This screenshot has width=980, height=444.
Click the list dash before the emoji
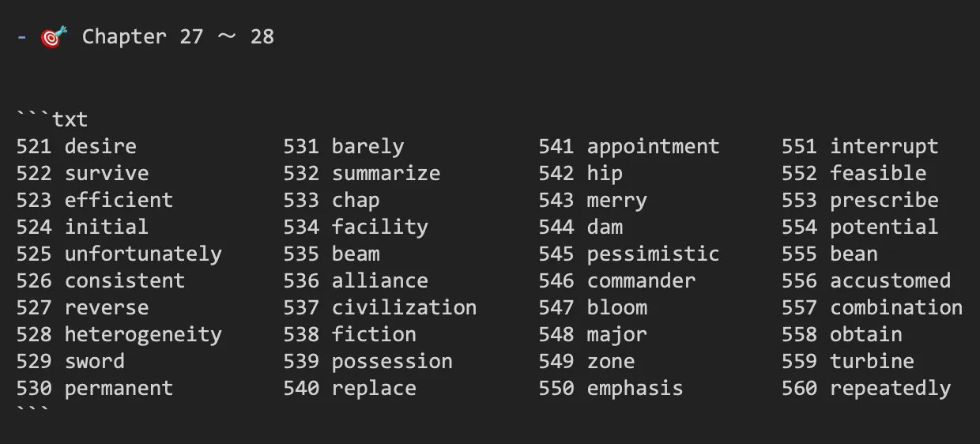click(x=21, y=36)
